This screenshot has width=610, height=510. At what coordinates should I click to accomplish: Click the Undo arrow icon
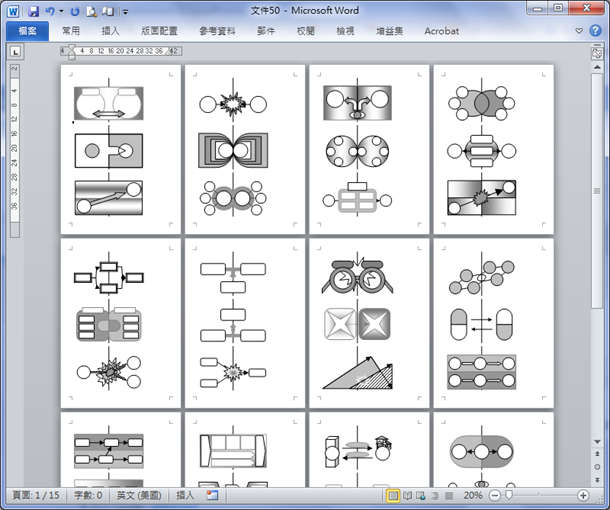[49, 11]
